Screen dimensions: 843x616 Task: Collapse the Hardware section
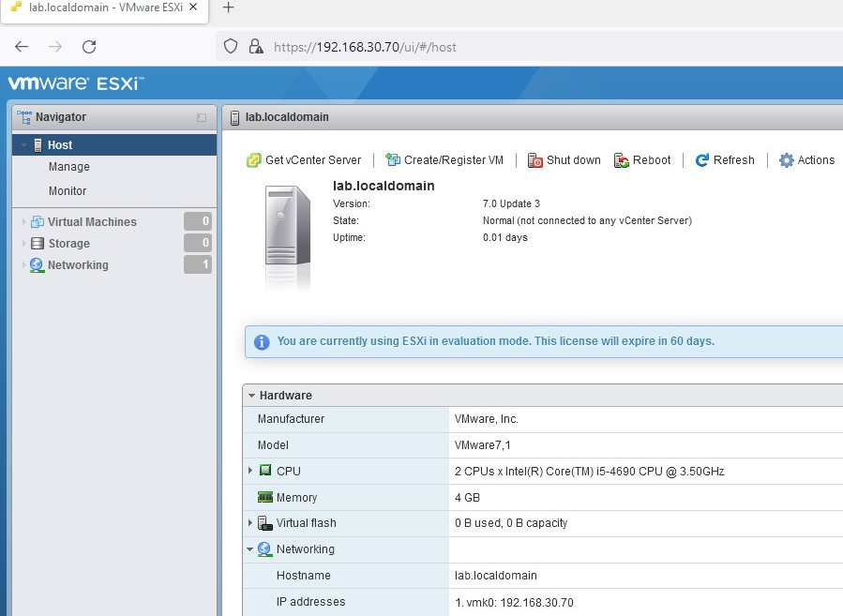pyautogui.click(x=251, y=396)
